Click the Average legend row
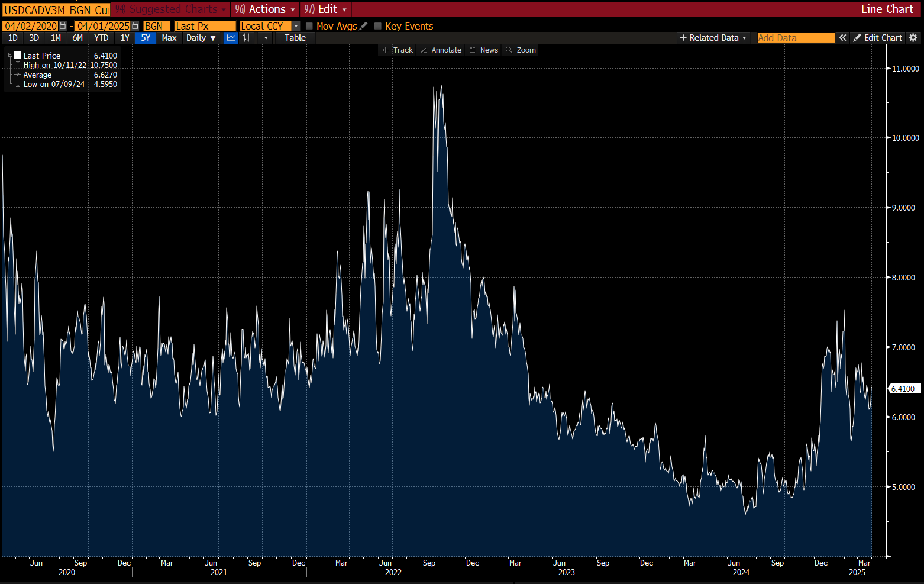The height and width of the screenshot is (584, 924). coord(66,75)
